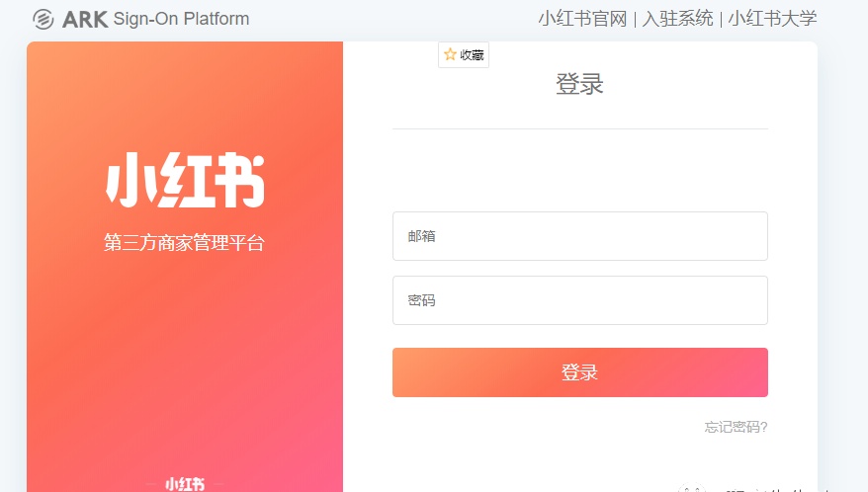The width and height of the screenshot is (868, 492).
Task: Click the cut-off round avatar icon
Action: tap(692, 488)
